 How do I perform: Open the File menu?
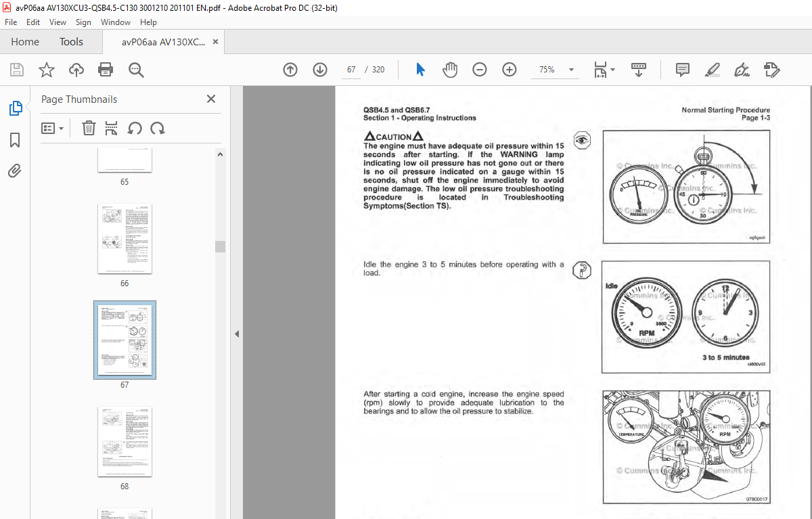tap(11, 22)
